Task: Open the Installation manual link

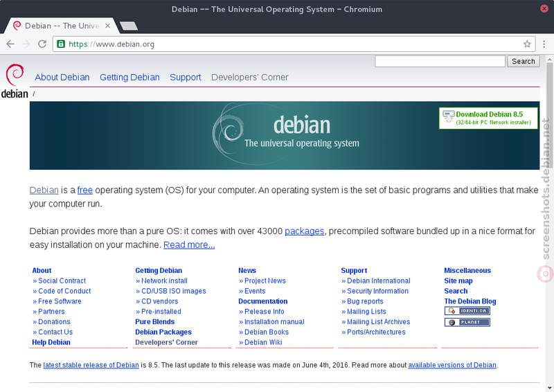Action: point(274,322)
